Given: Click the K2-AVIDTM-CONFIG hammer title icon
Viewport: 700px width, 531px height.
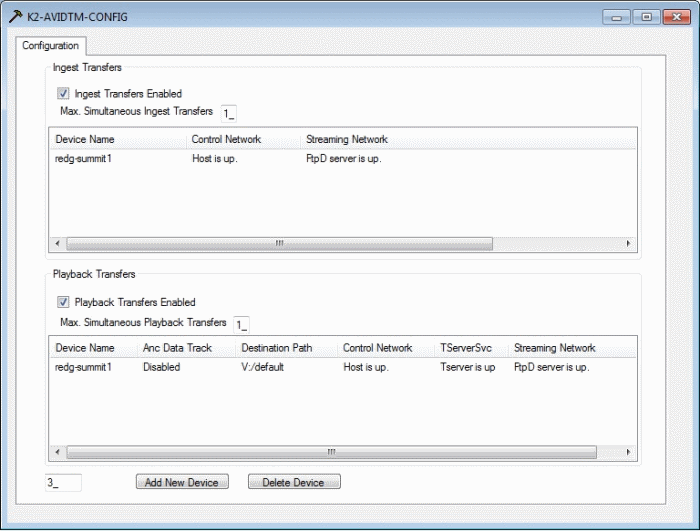Looking at the screenshot, I should pyautogui.click(x=15, y=17).
